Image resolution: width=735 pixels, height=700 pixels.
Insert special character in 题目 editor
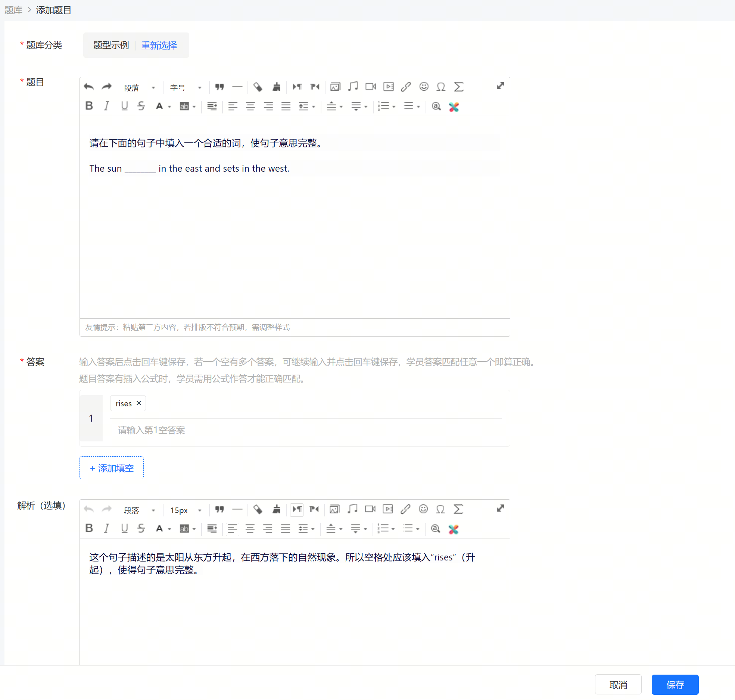pos(441,87)
